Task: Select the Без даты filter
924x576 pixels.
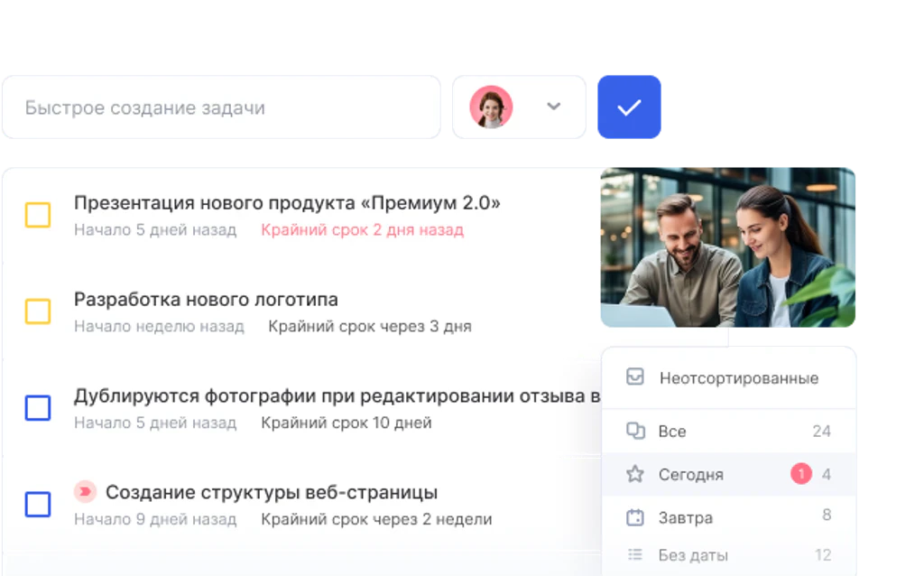Action: pyautogui.click(x=729, y=555)
